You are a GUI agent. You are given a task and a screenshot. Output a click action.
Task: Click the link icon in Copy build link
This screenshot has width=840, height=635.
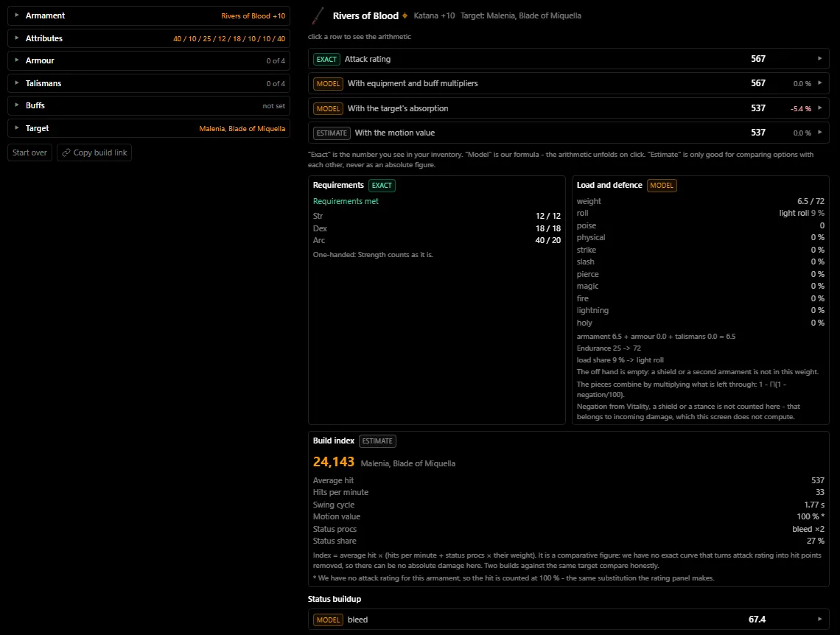[66, 152]
